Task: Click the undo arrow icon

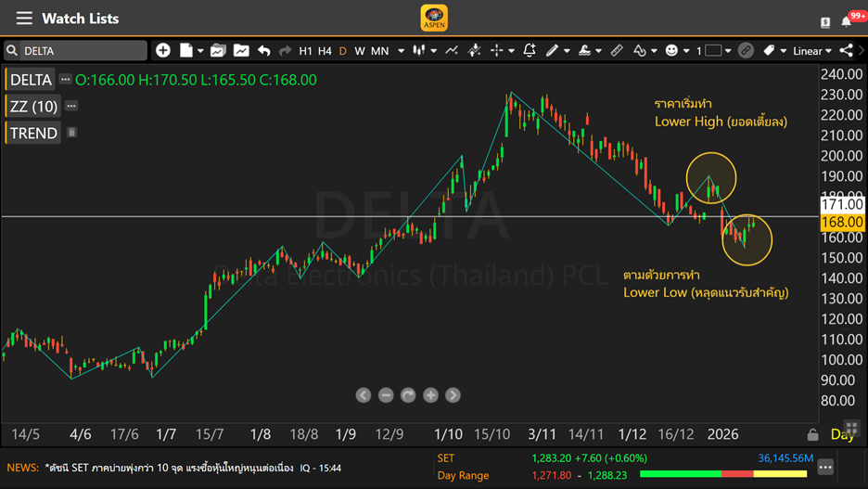Action: 264,51
